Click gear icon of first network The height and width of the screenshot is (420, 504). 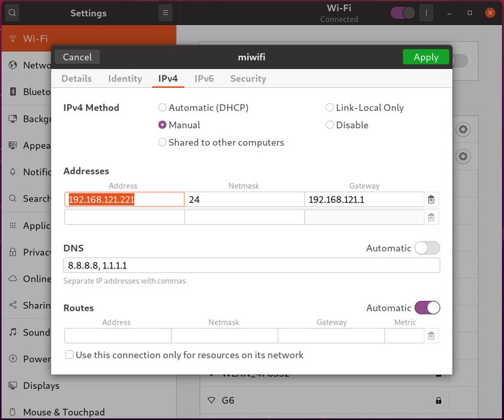click(x=463, y=129)
